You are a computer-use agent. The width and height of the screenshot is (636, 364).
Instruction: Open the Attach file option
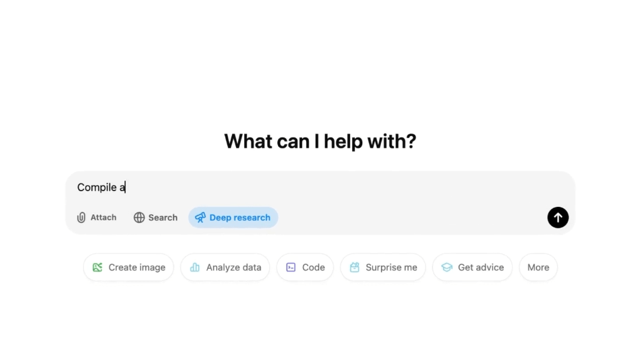point(97,218)
